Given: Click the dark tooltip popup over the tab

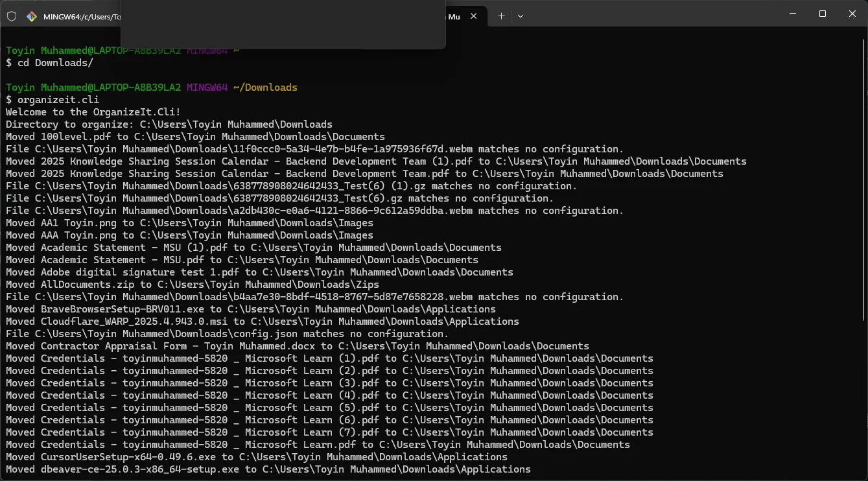Looking at the screenshot, I should (x=283, y=25).
